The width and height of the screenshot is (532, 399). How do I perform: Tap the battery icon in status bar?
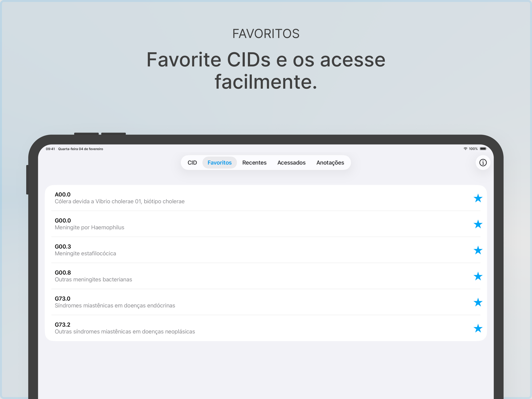(x=483, y=149)
